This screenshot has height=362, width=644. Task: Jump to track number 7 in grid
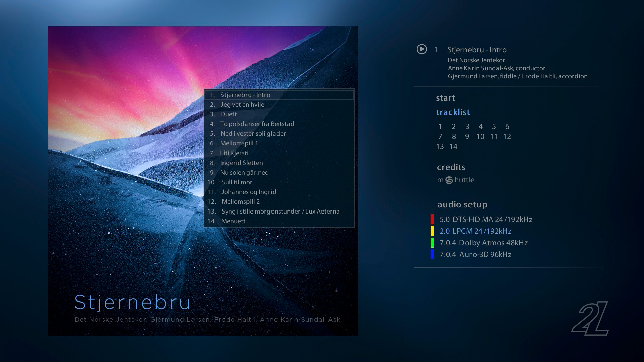[x=440, y=137]
